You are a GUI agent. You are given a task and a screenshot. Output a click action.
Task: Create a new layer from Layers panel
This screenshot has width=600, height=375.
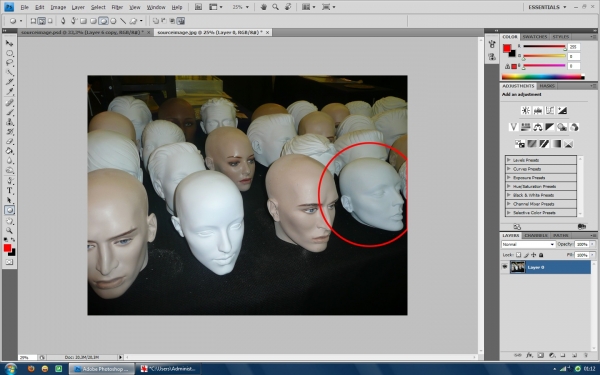click(x=574, y=355)
